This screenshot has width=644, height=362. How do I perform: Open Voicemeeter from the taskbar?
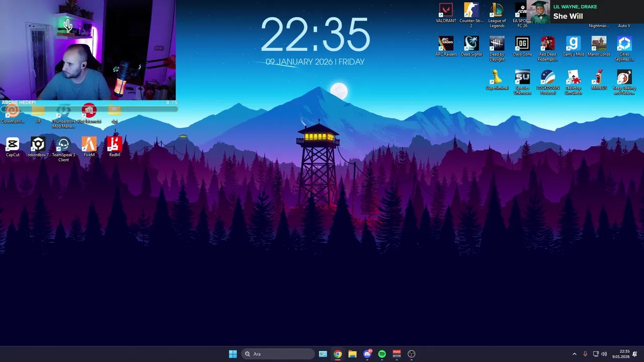click(x=396, y=354)
